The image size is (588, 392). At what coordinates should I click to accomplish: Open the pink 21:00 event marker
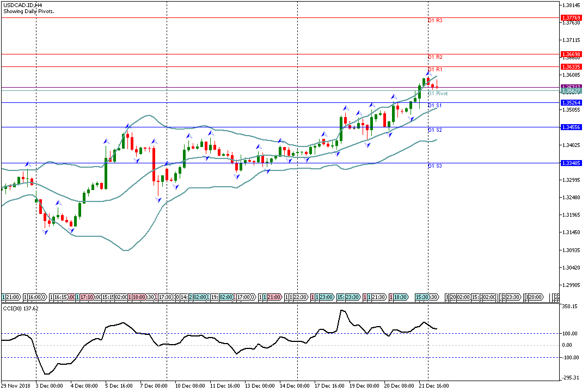tap(274, 297)
